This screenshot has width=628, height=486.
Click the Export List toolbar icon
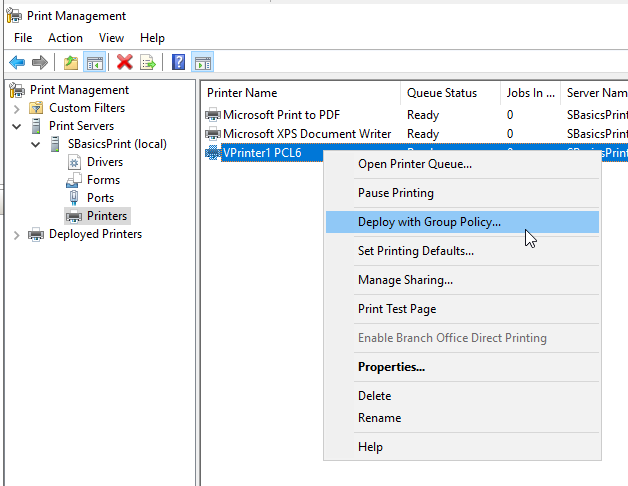pyautogui.click(x=148, y=62)
